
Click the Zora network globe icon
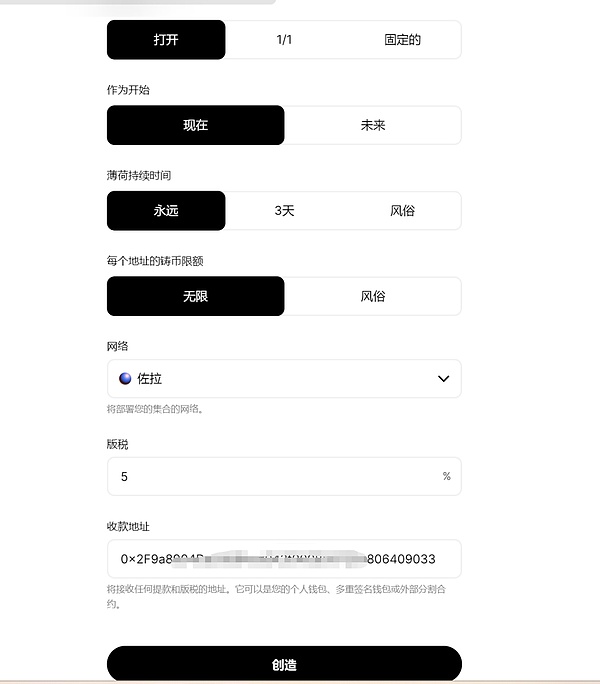tap(125, 378)
